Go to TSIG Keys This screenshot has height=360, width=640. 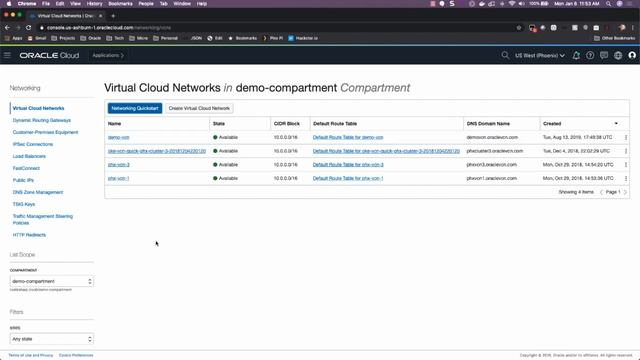pos(24,204)
